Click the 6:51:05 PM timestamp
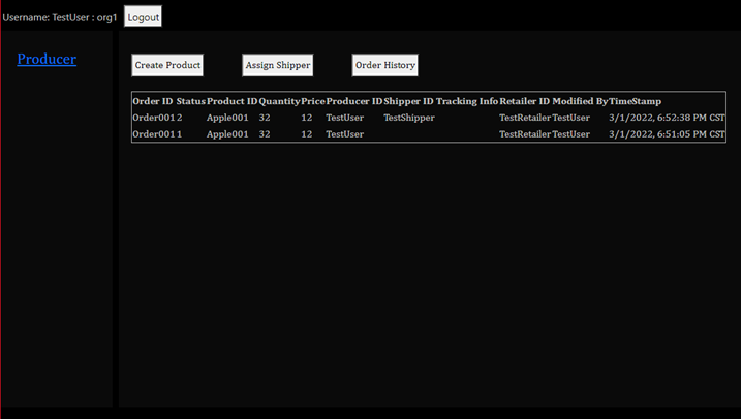The image size is (741, 419). 667,134
